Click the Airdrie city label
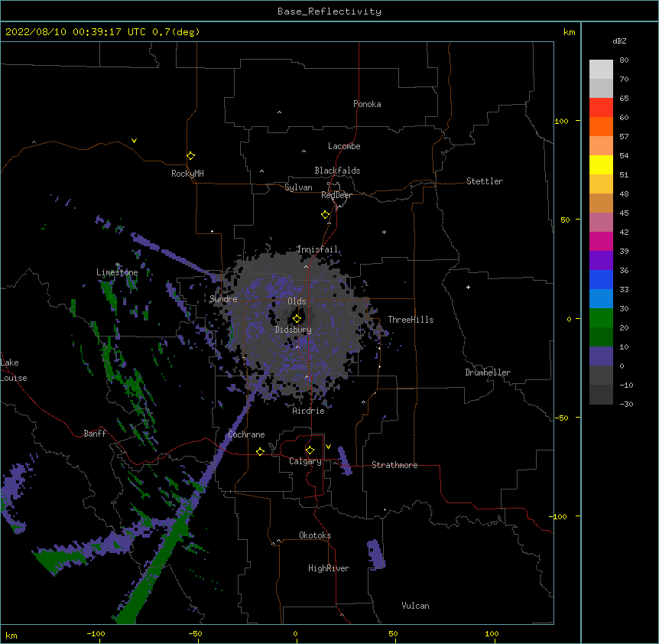Viewport: 659px width, 644px height. coord(309,411)
